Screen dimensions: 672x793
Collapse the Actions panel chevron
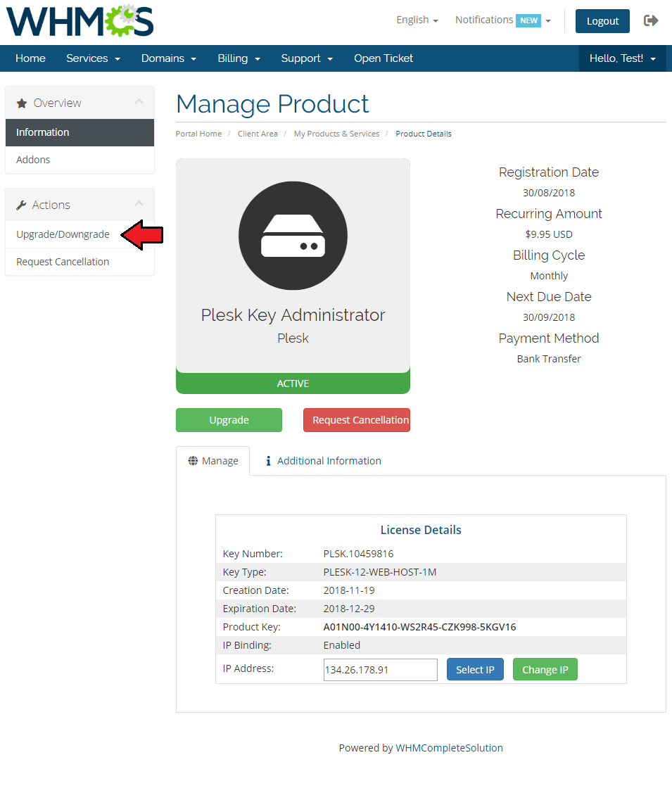point(139,204)
